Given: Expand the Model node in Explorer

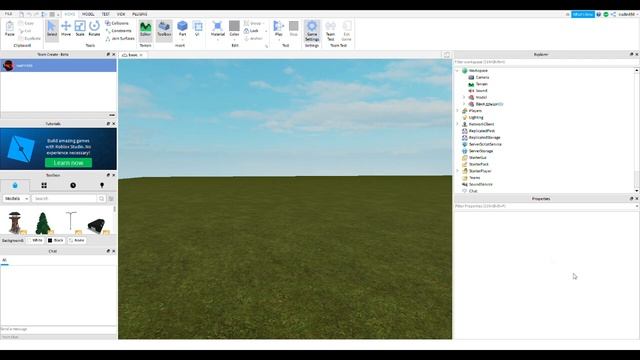Looking at the screenshot, I should pos(464,98).
